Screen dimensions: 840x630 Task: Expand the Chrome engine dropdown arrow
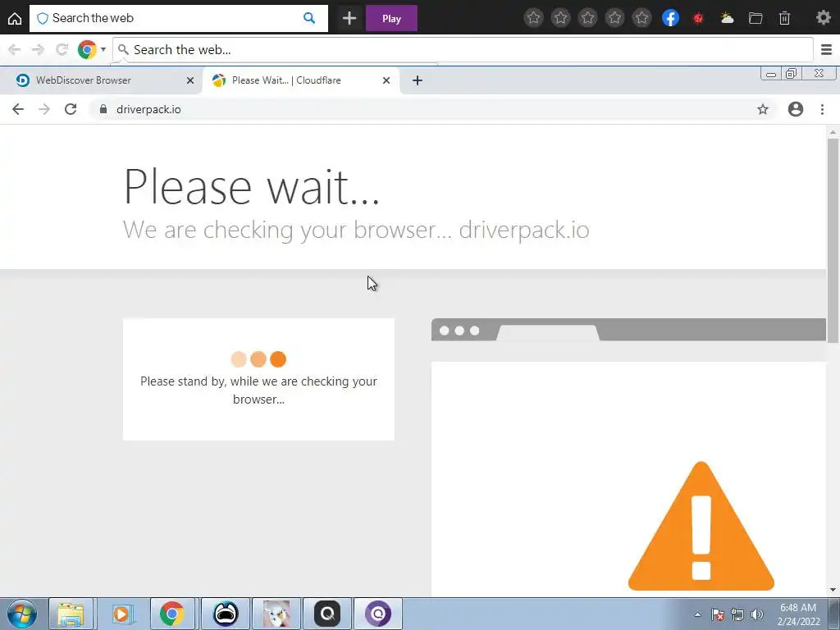[103, 50]
